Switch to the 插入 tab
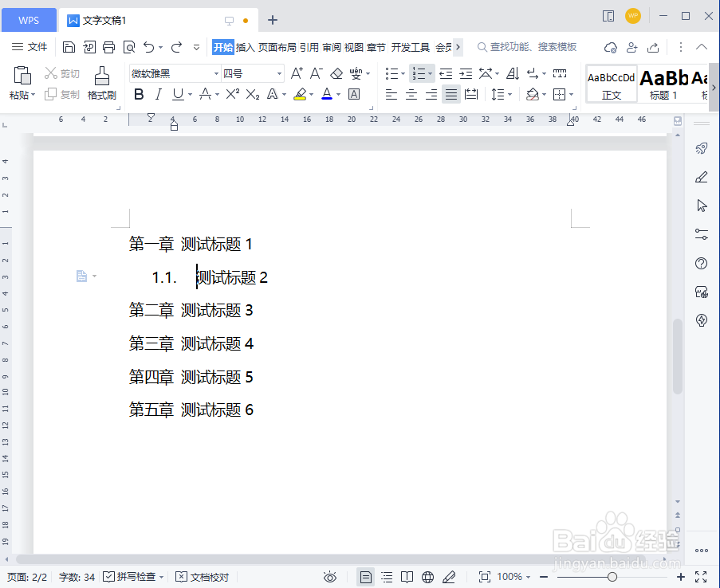 [x=246, y=47]
